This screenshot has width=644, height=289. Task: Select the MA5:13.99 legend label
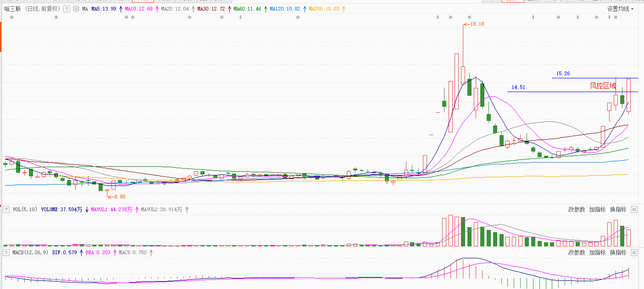tap(104, 9)
